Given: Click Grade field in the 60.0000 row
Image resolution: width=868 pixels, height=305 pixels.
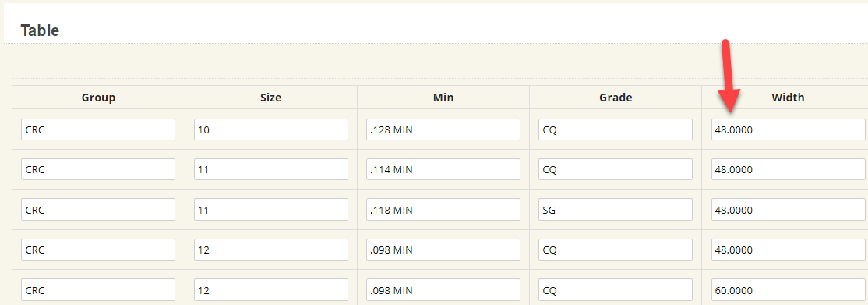Looking at the screenshot, I should (x=616, y=290).
